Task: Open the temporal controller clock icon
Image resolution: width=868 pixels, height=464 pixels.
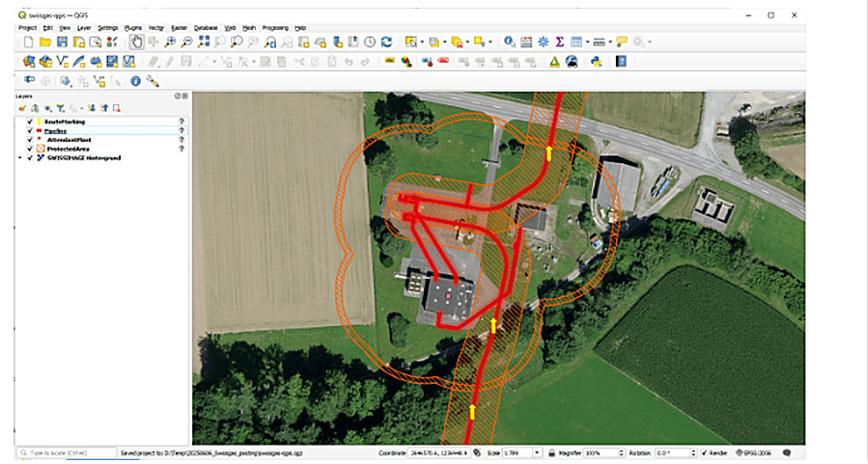Action: point(370,42)
